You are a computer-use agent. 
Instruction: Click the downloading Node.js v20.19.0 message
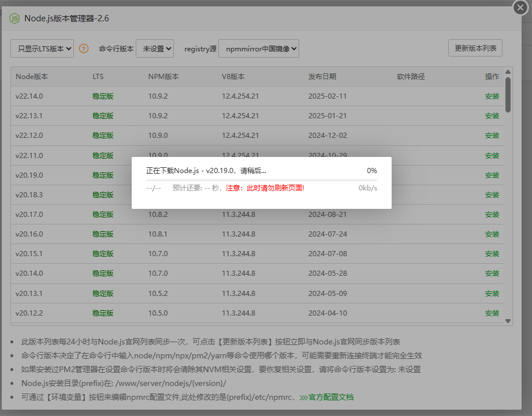[x=206, y=171]
